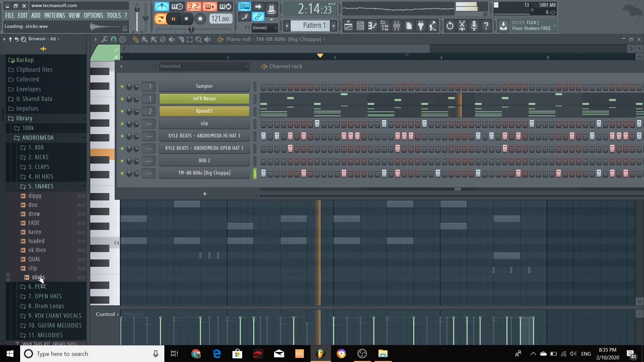Viewport: 644px width, 362px height.
Task: Open the Playlist view from toolbar
Action: (x=348, y=26)
